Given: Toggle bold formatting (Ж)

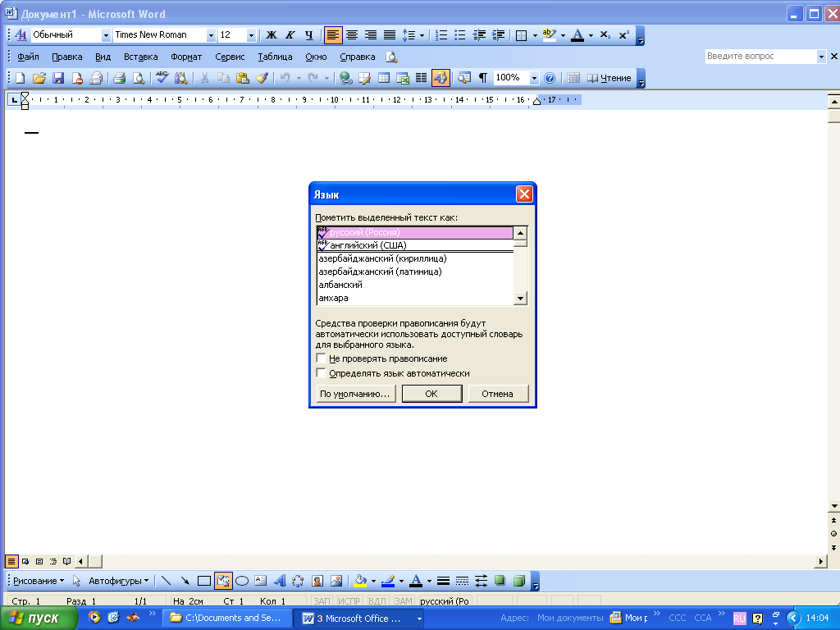Looking at the screenshot, I should click(272, 35).
